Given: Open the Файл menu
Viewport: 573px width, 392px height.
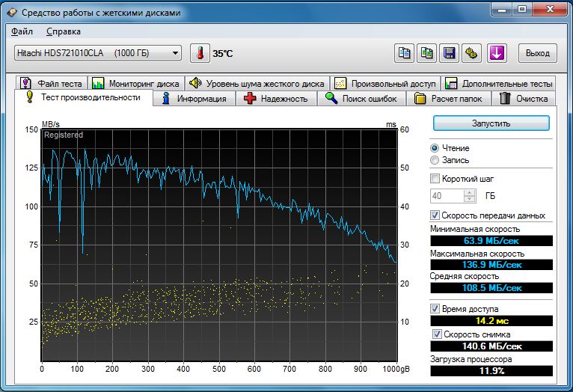Looking at the screenshot, I should pos(22,31).
